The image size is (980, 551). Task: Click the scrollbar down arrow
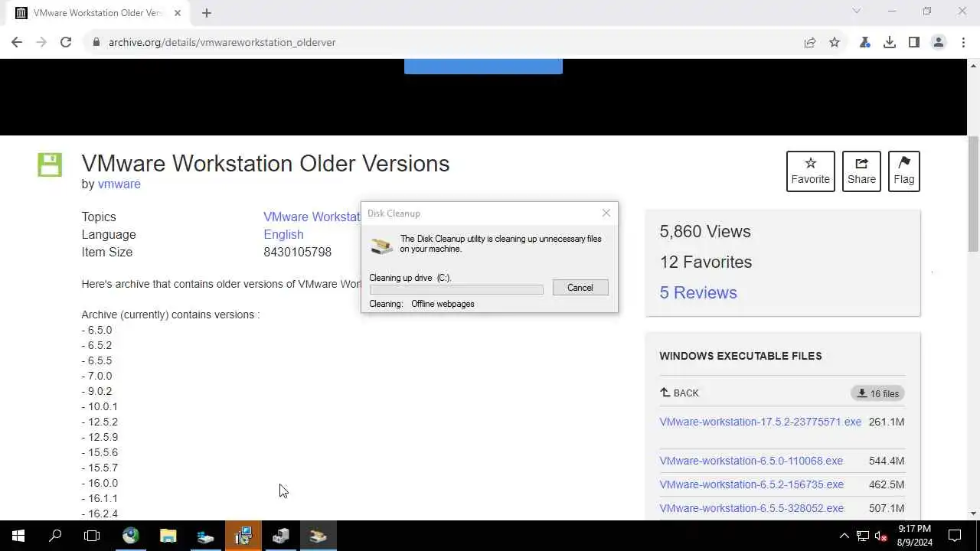(x=973, y=514)
